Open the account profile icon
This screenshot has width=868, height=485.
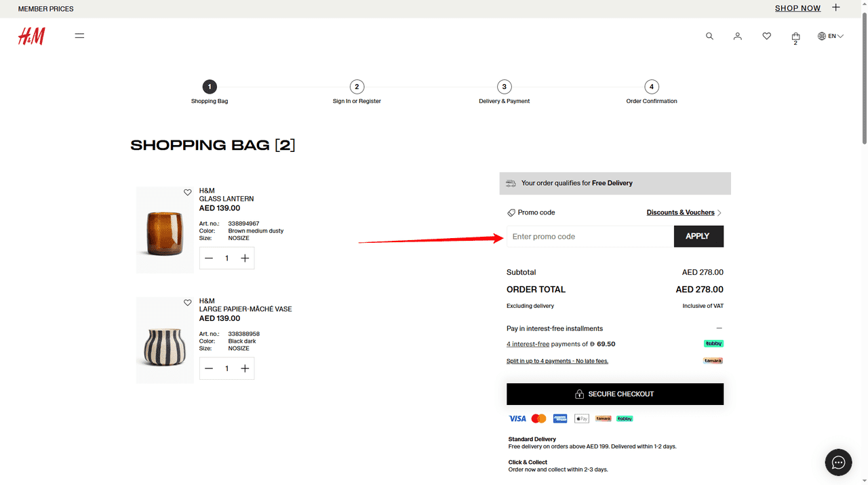click(x=738, y=36)
